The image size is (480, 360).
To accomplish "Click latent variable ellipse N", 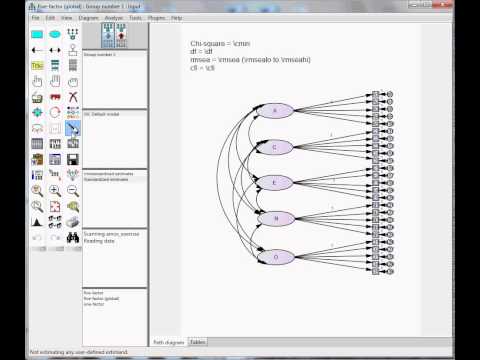I will tap(276, 219).
